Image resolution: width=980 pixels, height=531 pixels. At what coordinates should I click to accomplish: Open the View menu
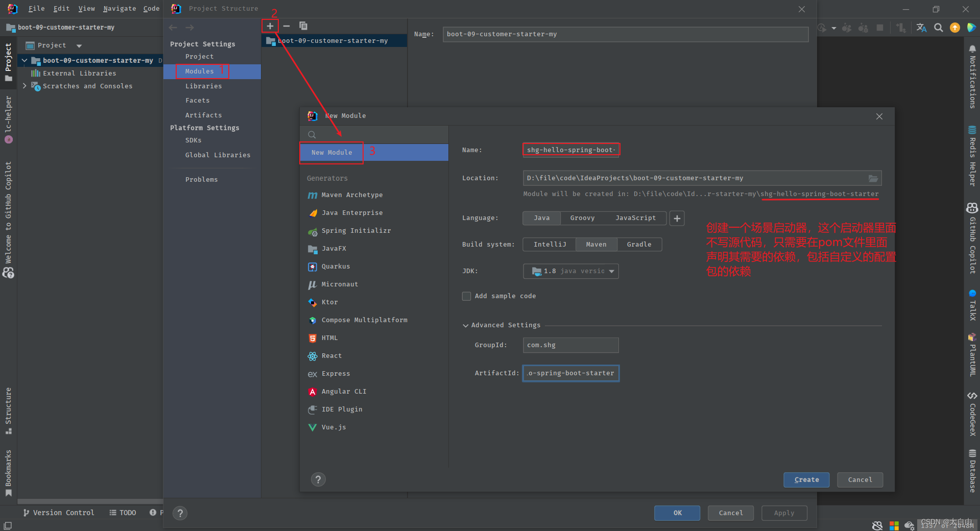(86, 9)
